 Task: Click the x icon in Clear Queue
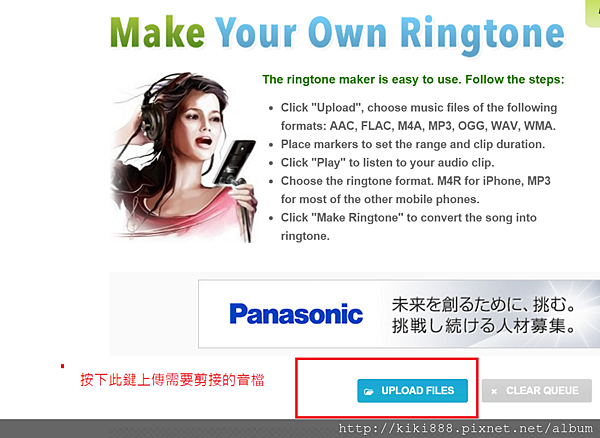point(494,391)
